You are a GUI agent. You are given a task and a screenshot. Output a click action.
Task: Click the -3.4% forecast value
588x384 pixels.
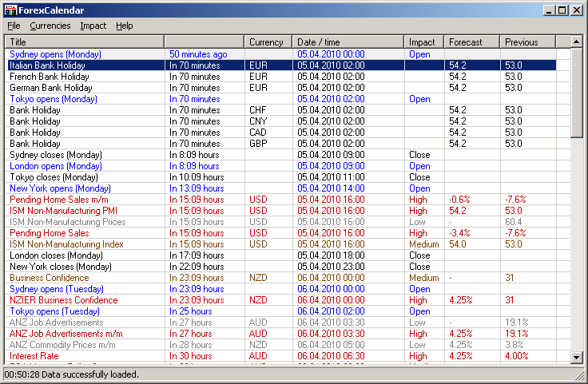pos(459,233)
